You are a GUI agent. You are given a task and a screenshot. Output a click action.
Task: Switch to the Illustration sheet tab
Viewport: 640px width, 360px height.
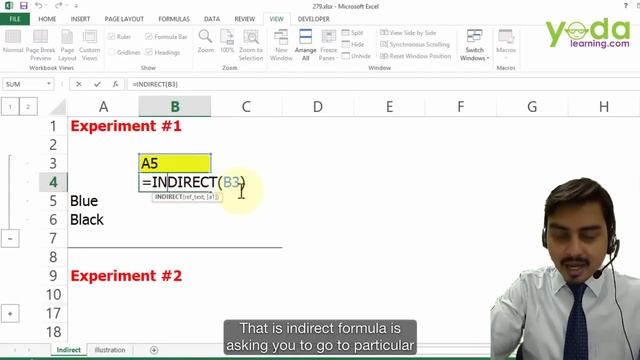pos(110,350)
